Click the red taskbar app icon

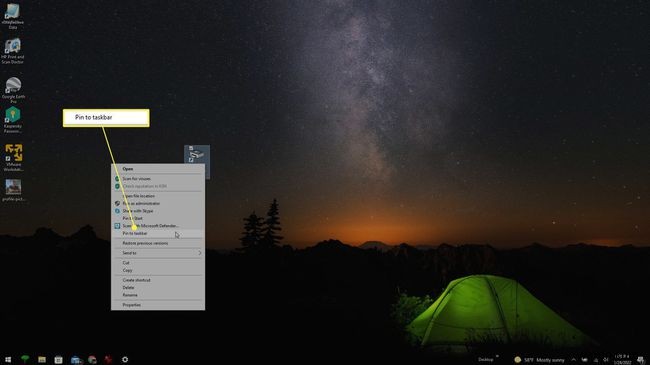[x=108, y=360]
